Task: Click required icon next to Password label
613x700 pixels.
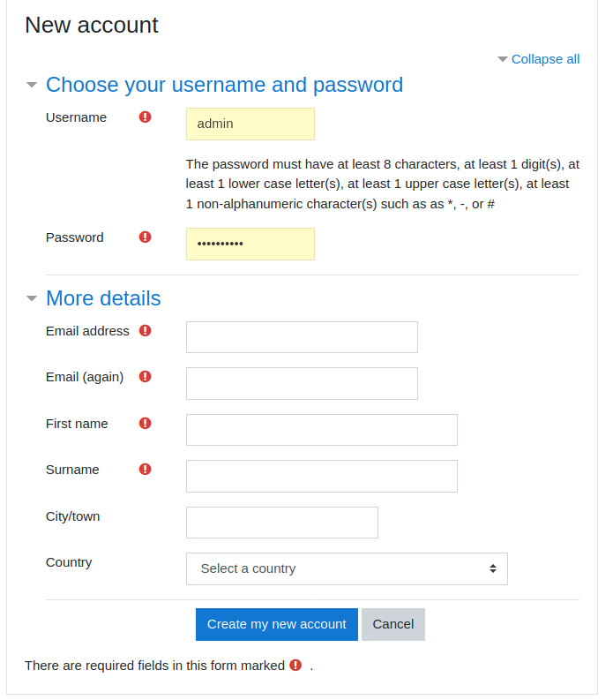Action: [x=146, y=237]
